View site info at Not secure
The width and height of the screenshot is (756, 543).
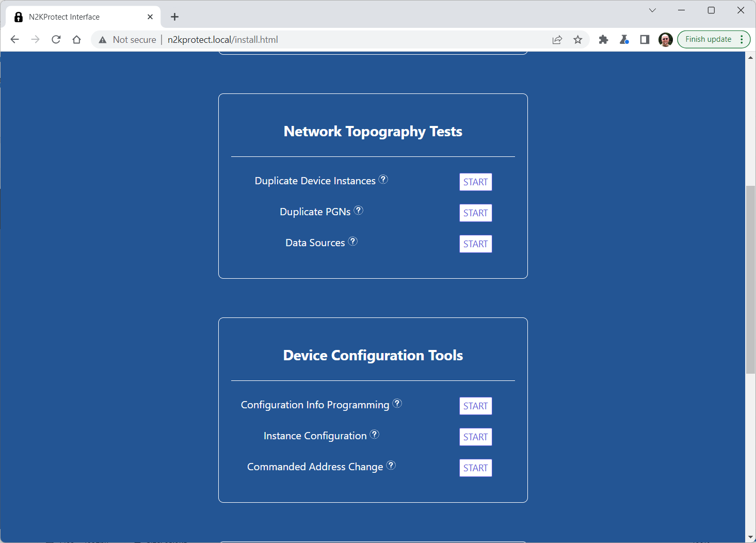tap(127, 40)
